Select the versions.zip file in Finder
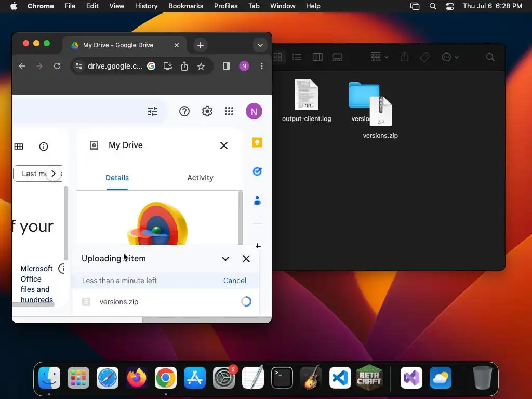The height and width of the screenshot is (399, 532). click(x=380, y=117)
